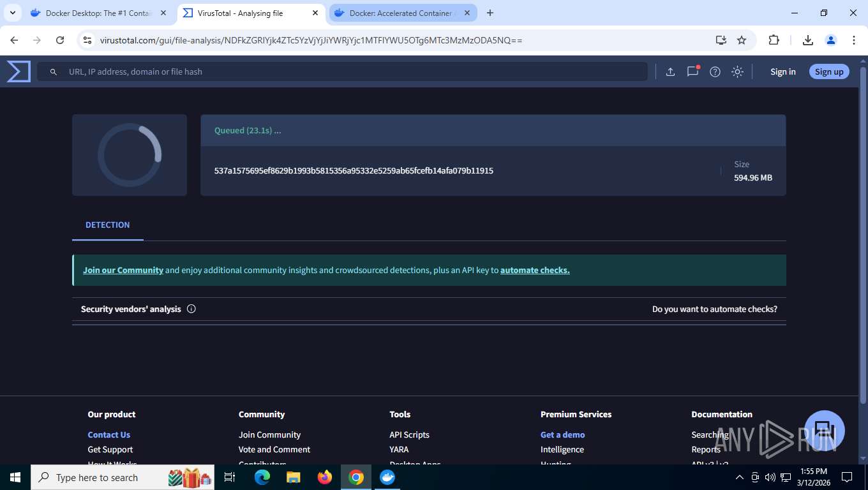868x490 pixels.
Task: Click the install app icon in address bar
Action: (x=721, y=40)
